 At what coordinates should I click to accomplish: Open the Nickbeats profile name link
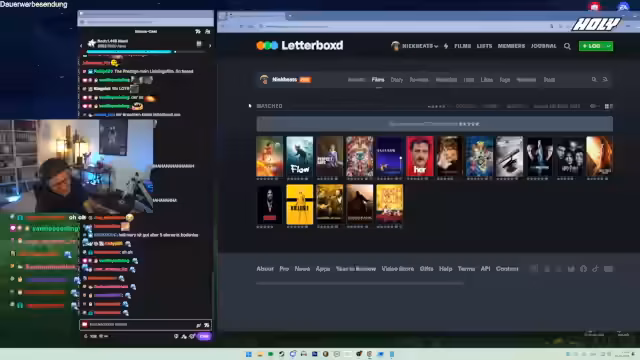click(x=284, y=80)
